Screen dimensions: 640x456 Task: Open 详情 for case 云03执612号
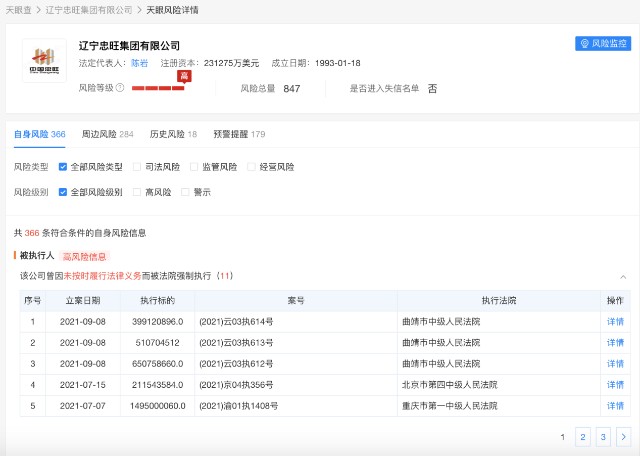point(616,364)
